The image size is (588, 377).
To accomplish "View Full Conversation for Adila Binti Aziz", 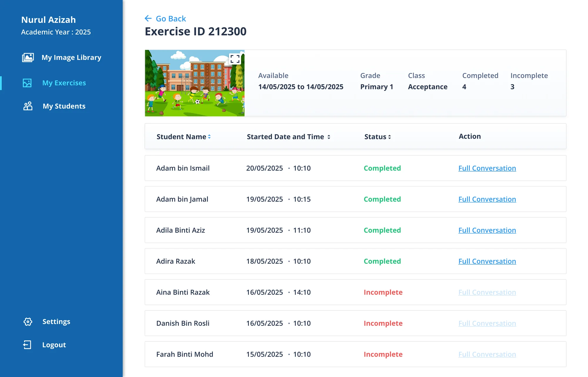I will (487, 230).
